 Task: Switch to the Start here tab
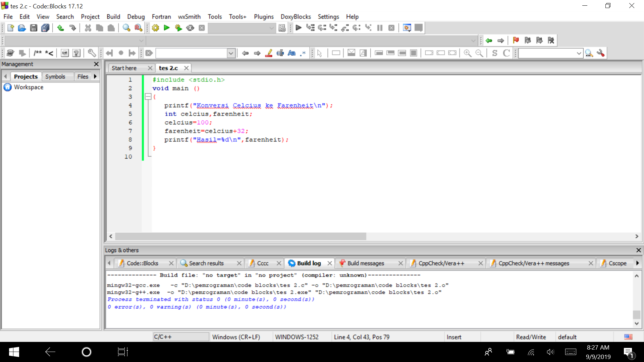click(124, 68)
